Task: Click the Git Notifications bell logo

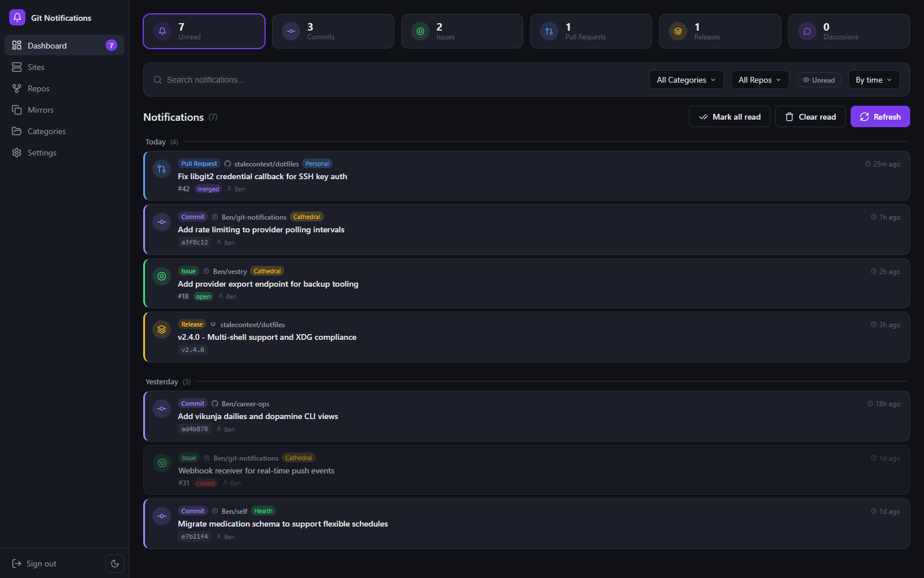Action: pos(17,17)
